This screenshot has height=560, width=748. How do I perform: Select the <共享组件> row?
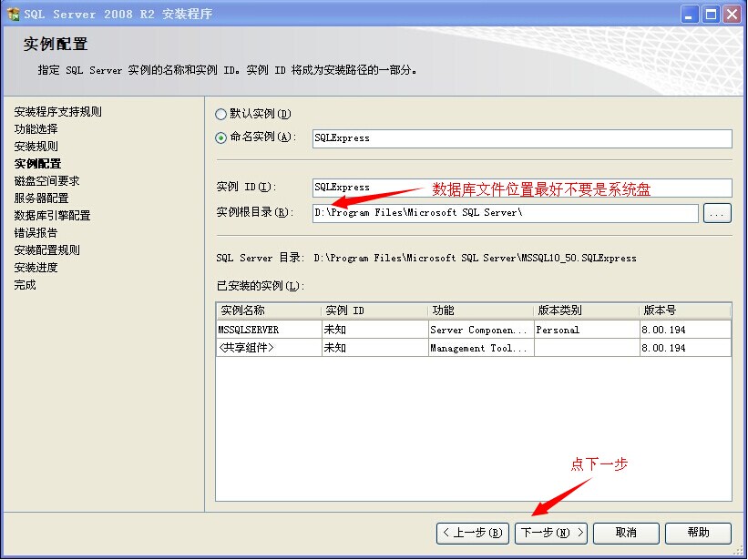tap(474, 348)
